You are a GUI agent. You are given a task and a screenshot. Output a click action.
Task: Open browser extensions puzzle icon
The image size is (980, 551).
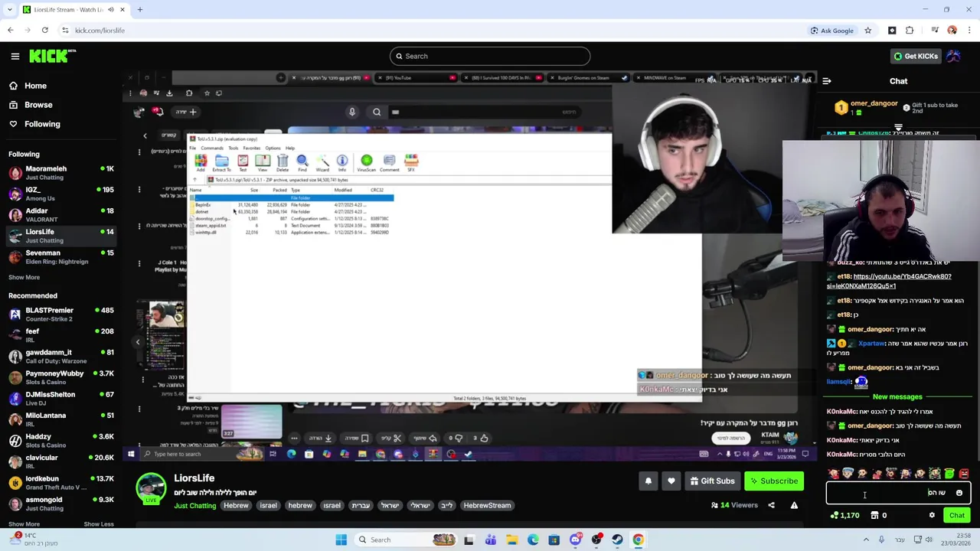click(x=910, y=31)
